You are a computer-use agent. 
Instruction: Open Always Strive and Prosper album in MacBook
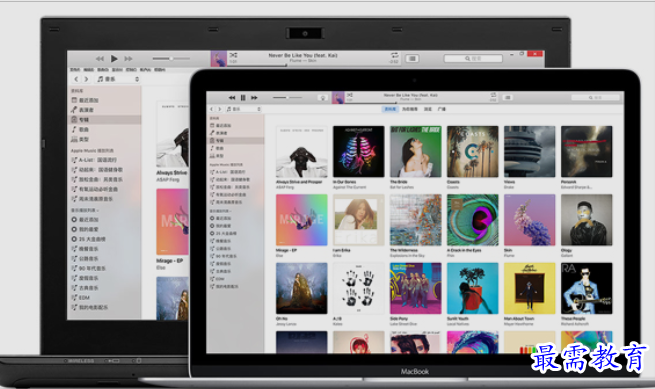(x=302, y=152)
